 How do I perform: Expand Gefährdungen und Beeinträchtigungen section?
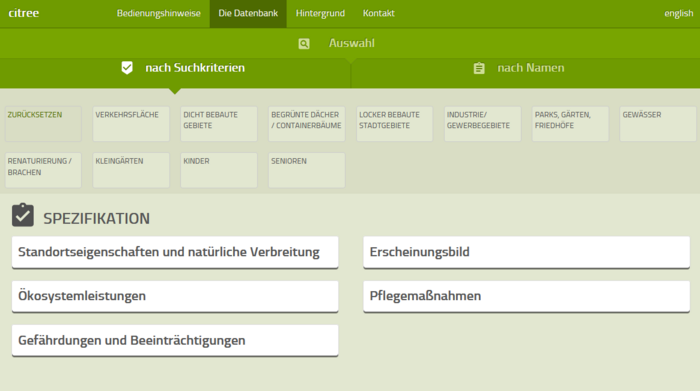175,341
